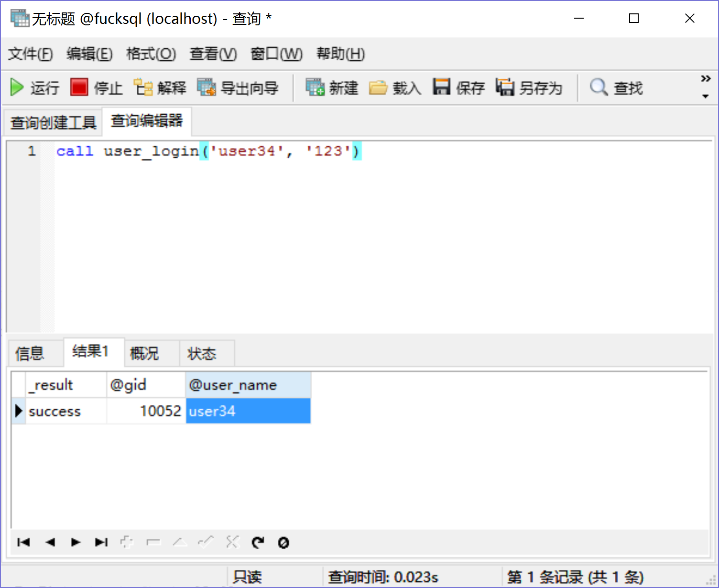This screenshot has width=719, height=588.
Task: Go to previous record arrow
Action: 50,542
